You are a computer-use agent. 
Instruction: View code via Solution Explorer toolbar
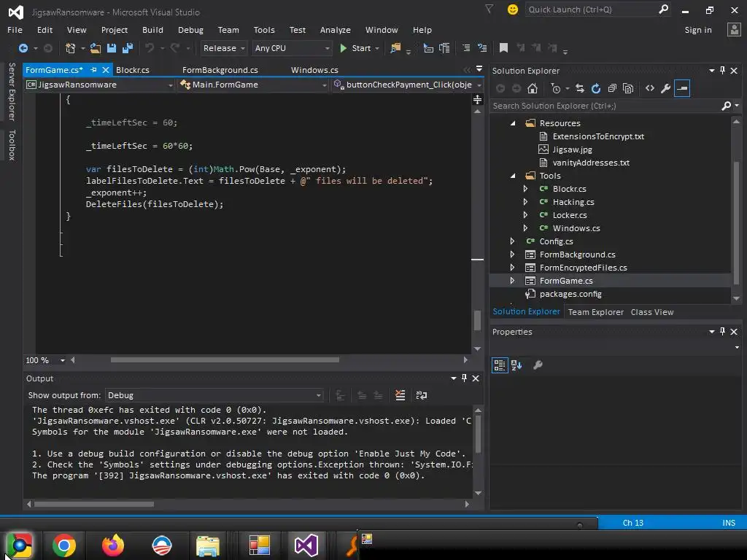[650, 88]
